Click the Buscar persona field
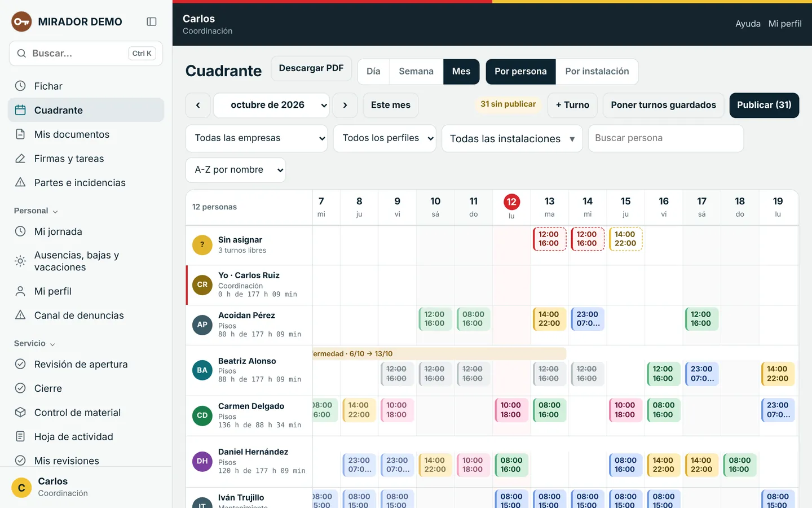 pos(666,138)
